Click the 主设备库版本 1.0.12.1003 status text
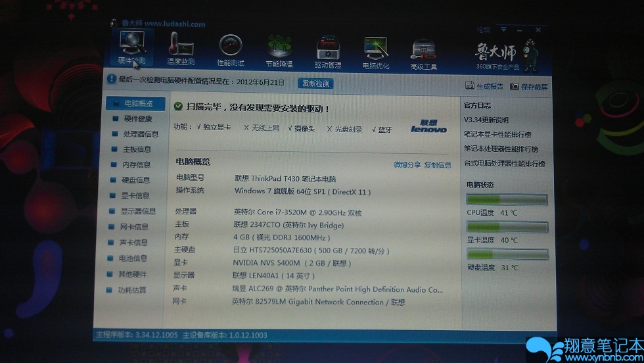Image resolution: width=644 pixels, height=363 pixels. point(225,335)
